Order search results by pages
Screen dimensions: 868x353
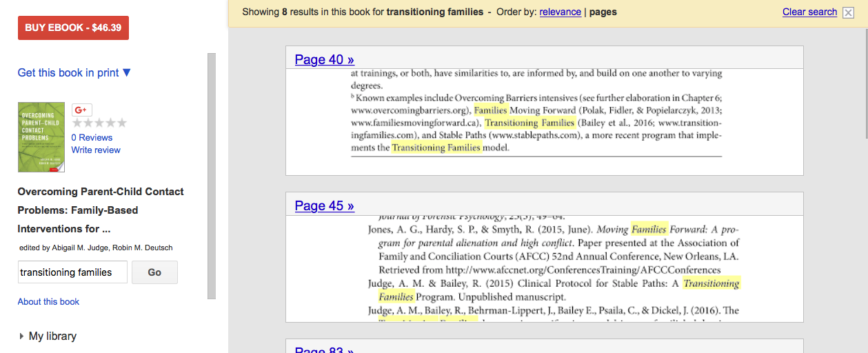pyautogui.click(x=603, y=12)
